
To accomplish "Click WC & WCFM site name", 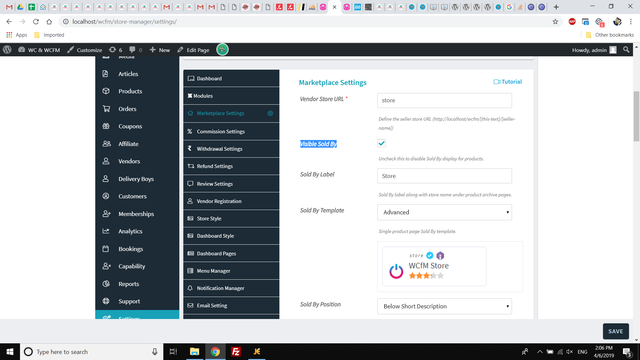I will pyautogui.click(x=39, y=50).
